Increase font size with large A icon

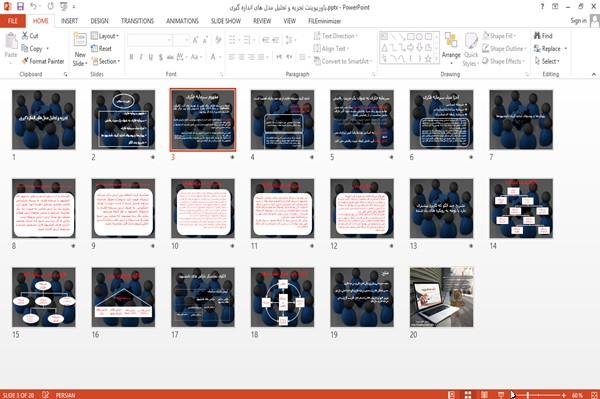tap(196, 40)
